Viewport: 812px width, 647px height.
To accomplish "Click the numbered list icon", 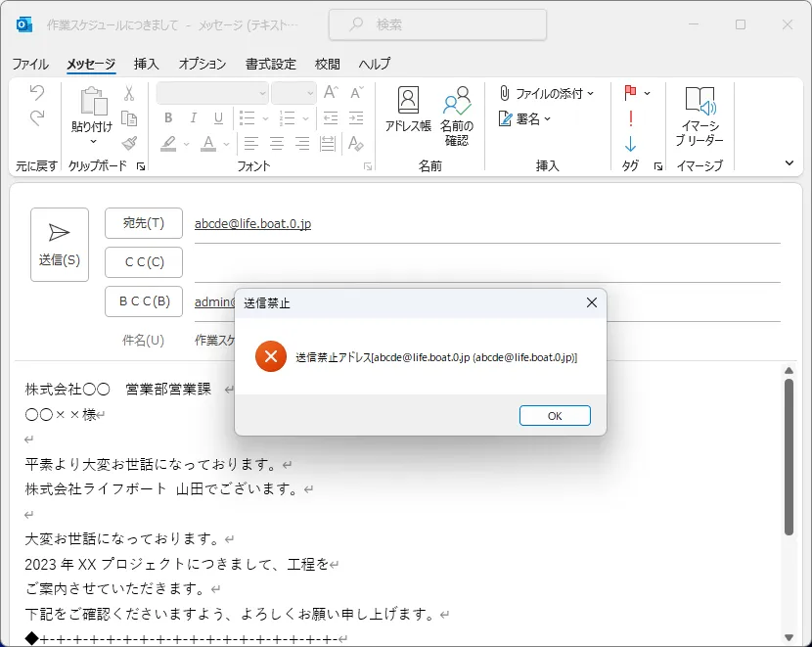I will pyautogui.click(x=287, y=118).
